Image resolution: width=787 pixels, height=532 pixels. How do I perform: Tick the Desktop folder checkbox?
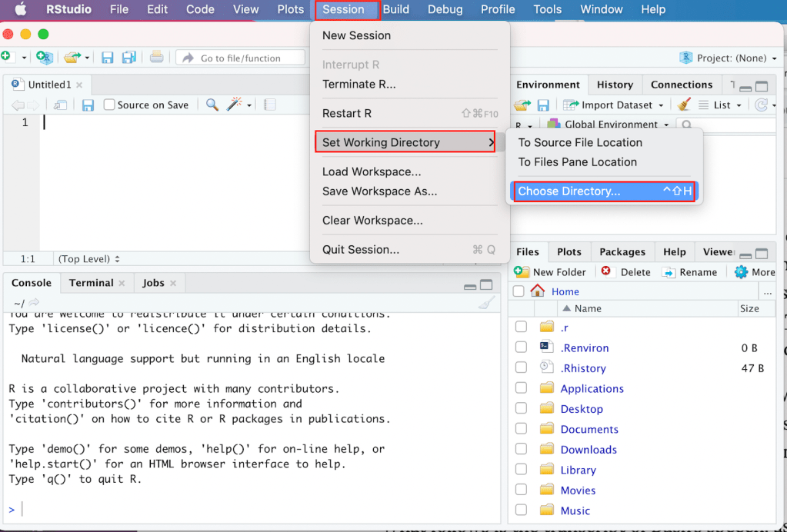click(521, 409)
